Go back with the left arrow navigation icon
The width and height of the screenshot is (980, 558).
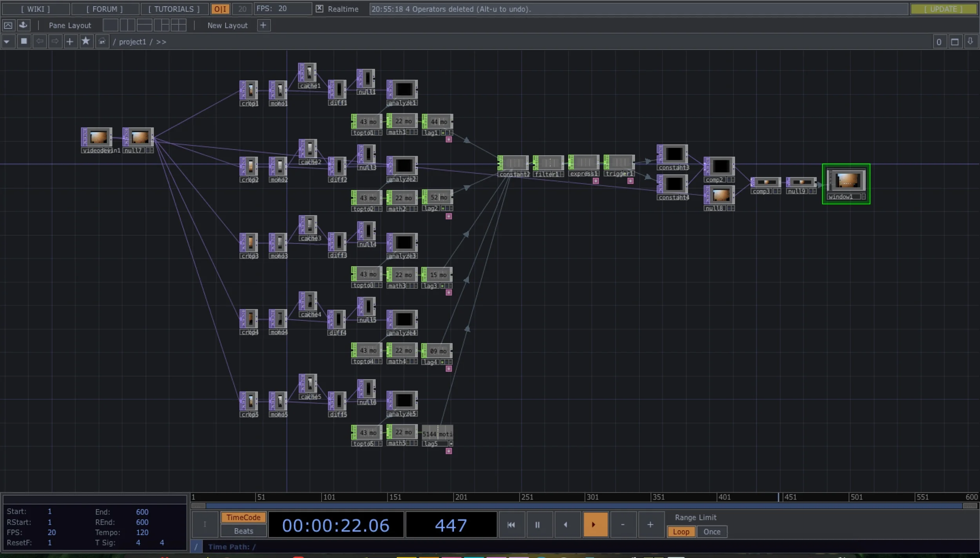40,42
